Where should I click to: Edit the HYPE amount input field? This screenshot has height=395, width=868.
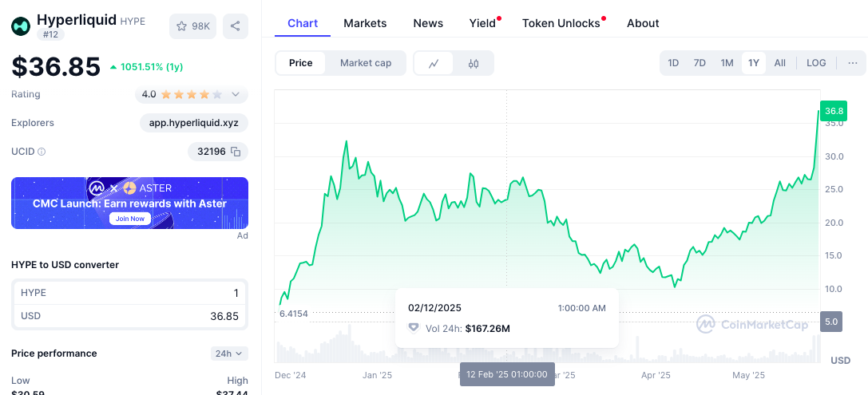[x=160, y=293]
